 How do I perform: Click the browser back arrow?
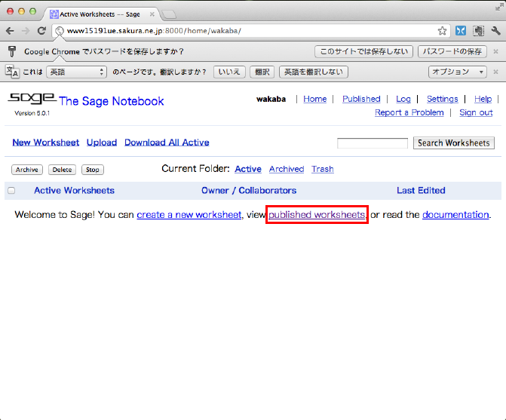click(x=10, y=31)
